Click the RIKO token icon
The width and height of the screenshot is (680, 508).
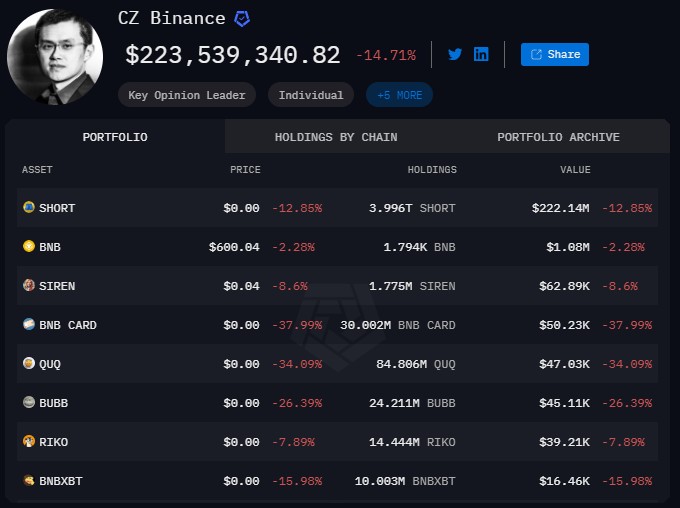pyautogui.click(x=29, y=441)
